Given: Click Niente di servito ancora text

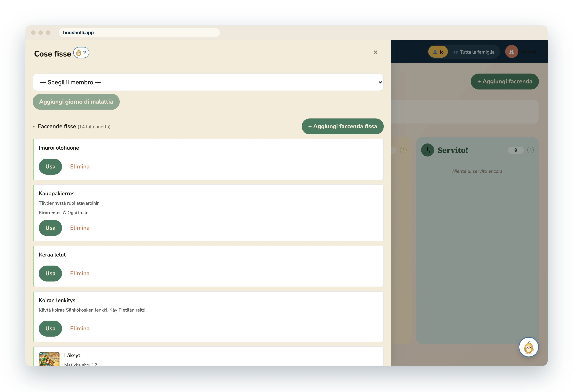Looking at the screenshot, I should (477, 171).
